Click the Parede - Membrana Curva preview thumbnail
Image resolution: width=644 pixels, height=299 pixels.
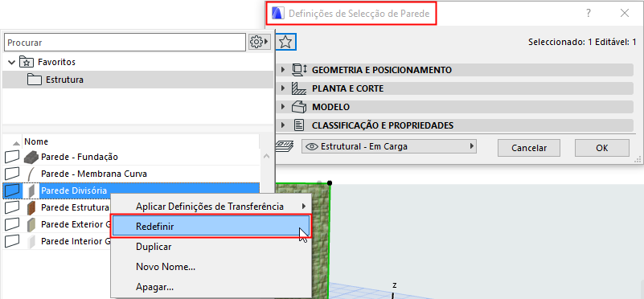point(31,174)
